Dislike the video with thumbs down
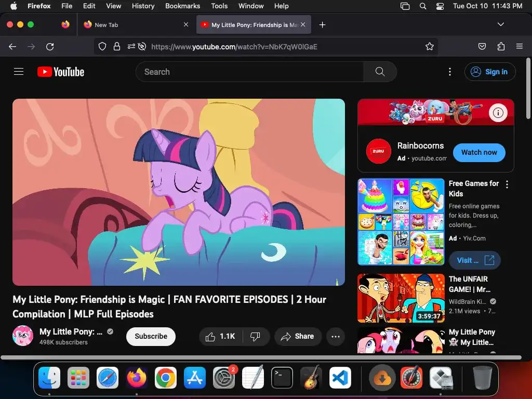This screenshot has width=532, height=399. [255, 336]
